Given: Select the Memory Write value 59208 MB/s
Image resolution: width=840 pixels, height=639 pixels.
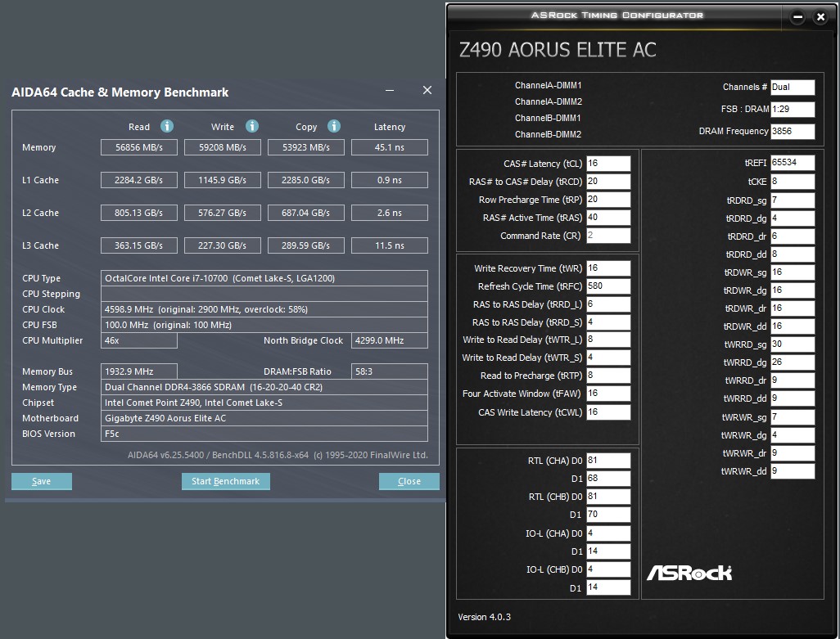Looking at the screenshot, I should pos(223,147).
